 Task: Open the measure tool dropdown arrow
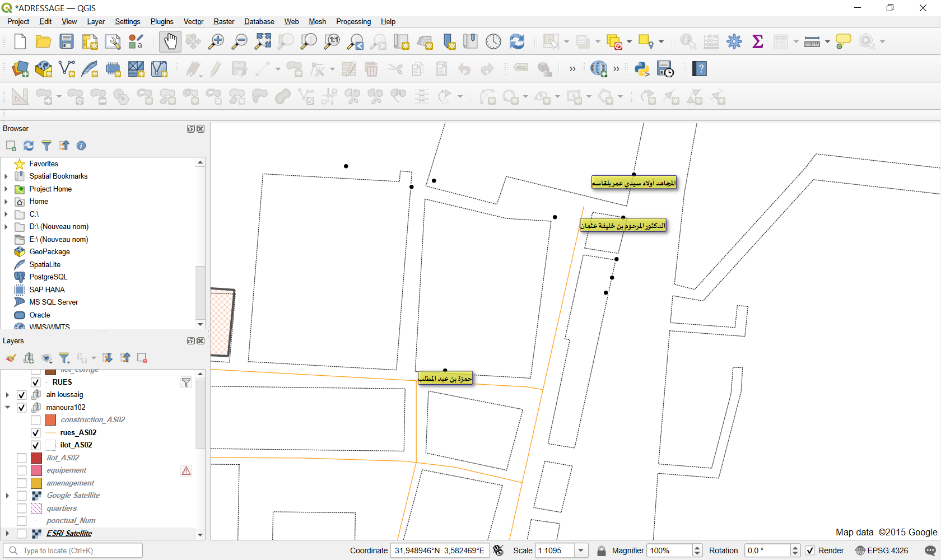pyautogui.click(x=827, y=42)
